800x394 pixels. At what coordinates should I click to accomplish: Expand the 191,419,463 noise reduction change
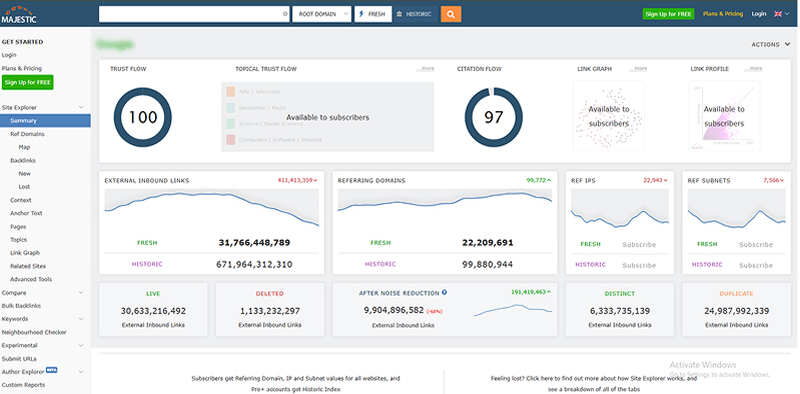[531, 292]
